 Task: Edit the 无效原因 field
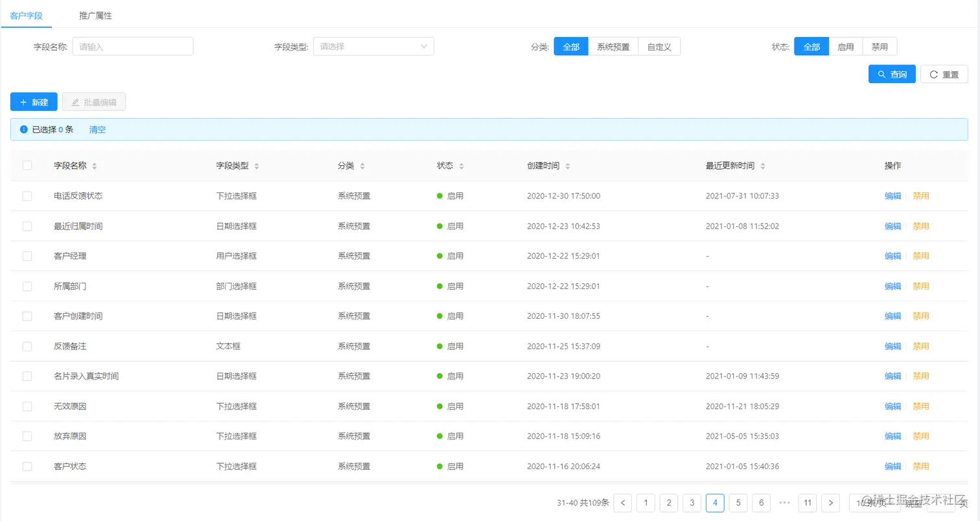(892, 406)
